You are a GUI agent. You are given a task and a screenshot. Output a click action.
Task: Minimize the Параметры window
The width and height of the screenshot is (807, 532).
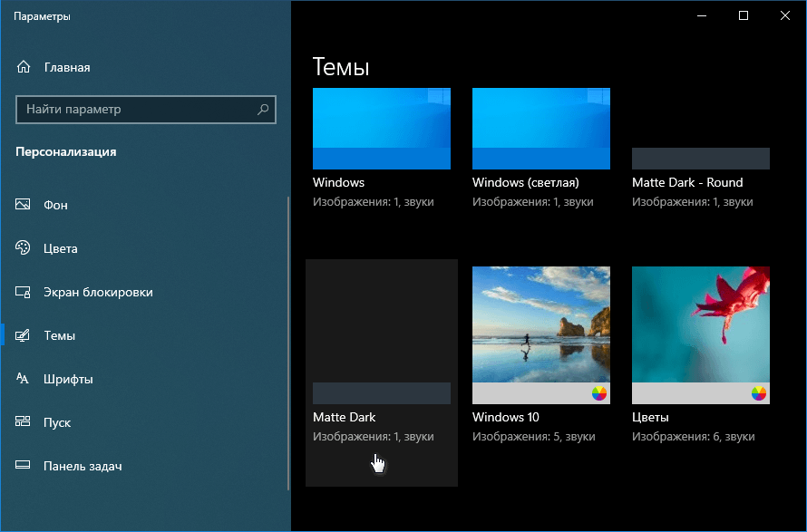[x=702, y=15]
